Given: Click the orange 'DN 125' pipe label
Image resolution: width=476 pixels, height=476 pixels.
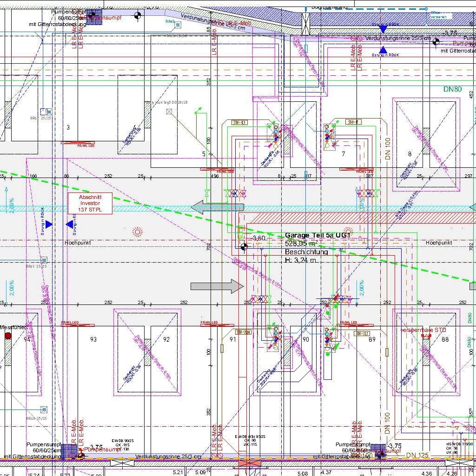Looking at the screenshot, I should 417,455.
